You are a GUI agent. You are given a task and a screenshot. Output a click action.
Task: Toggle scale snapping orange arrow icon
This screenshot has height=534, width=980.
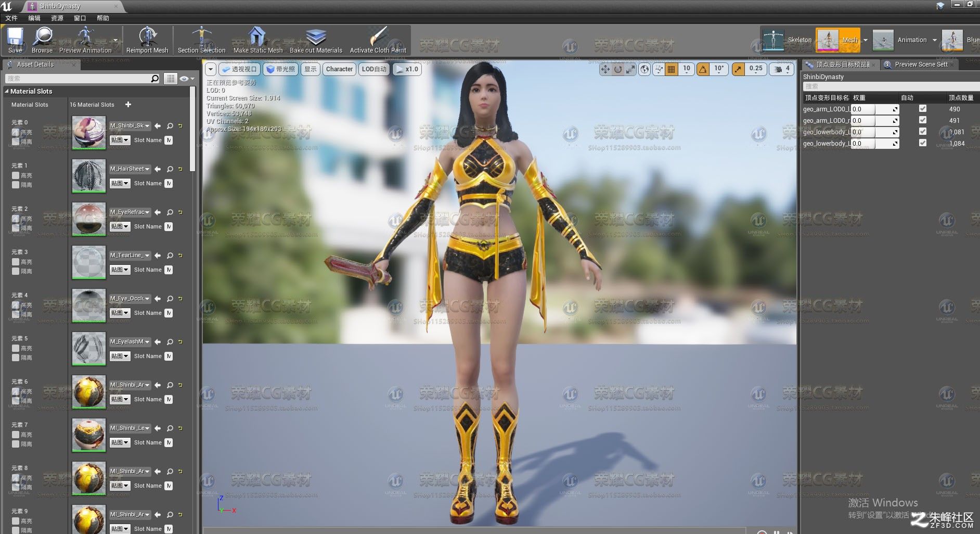coord(738,69)
